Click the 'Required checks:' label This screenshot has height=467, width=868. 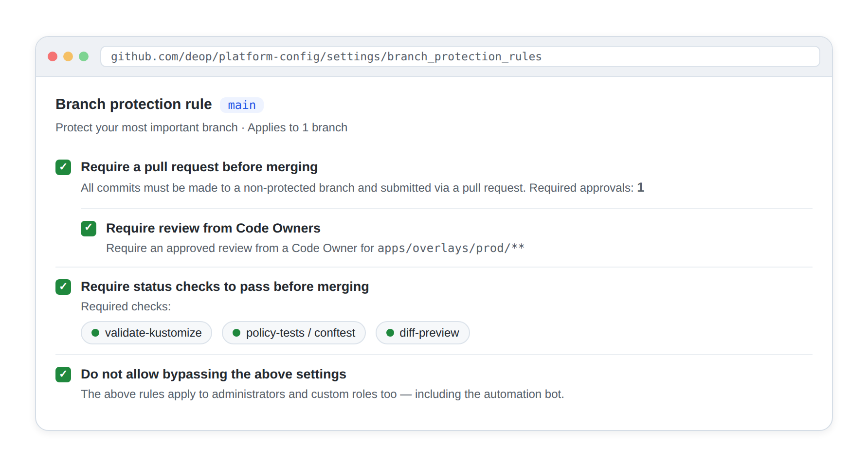pos(126,306)
